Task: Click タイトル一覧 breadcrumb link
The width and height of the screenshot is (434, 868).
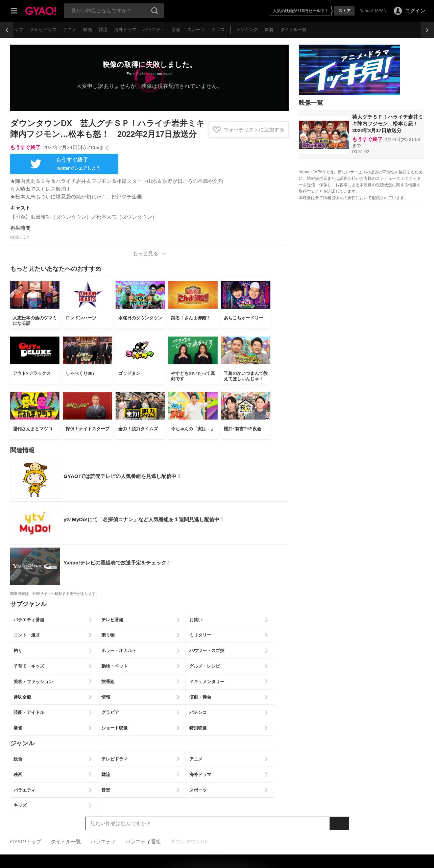Action: (66, 842)
